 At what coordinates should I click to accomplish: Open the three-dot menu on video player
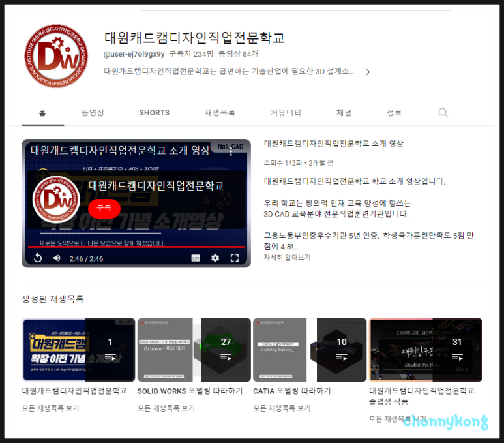coord(231,153)
